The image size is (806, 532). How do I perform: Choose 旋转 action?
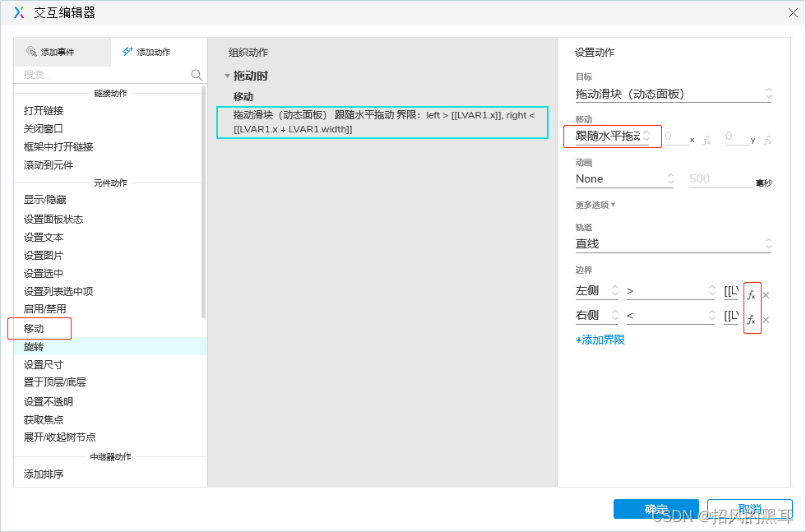tap(34, 346)
